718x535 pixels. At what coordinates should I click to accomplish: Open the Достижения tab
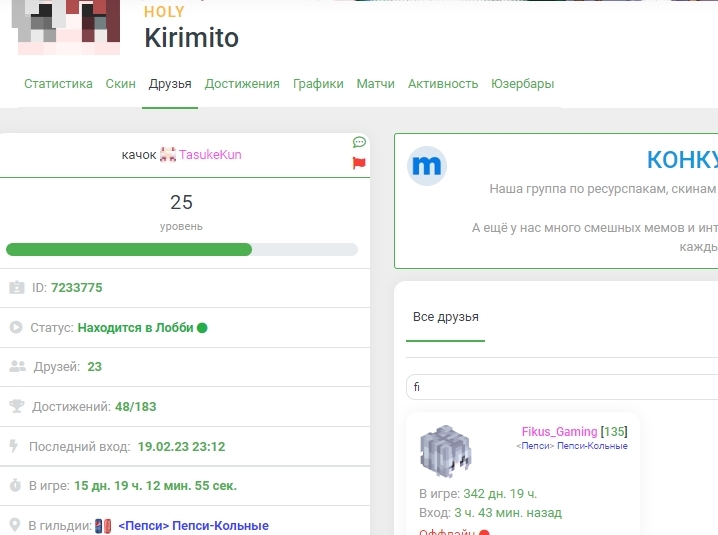click(242, 84)
